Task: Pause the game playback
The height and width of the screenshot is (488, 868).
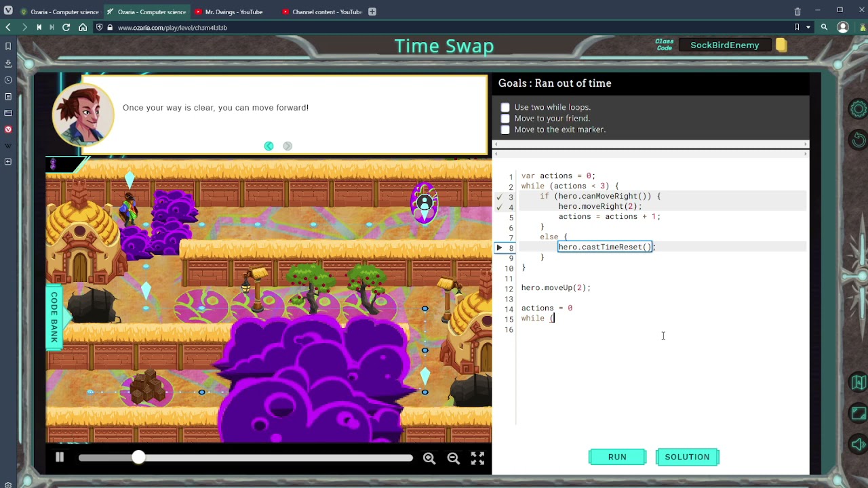Action: (x=60, y=457)
